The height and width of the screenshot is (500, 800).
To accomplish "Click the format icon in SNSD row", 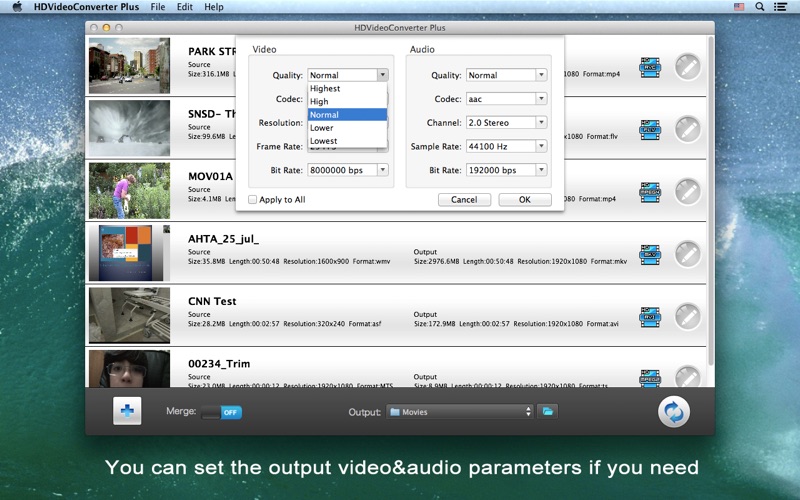I will click(650, 130).
